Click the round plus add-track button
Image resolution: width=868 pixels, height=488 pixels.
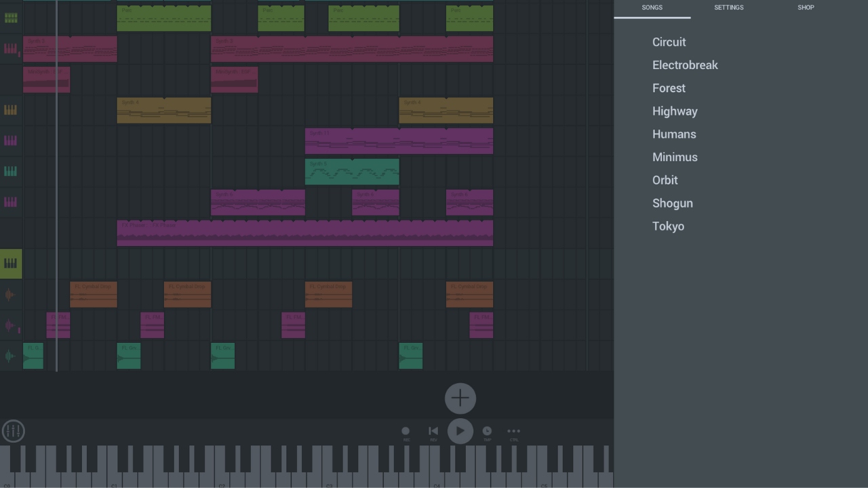pyautogui.click(x=460, y=399)
